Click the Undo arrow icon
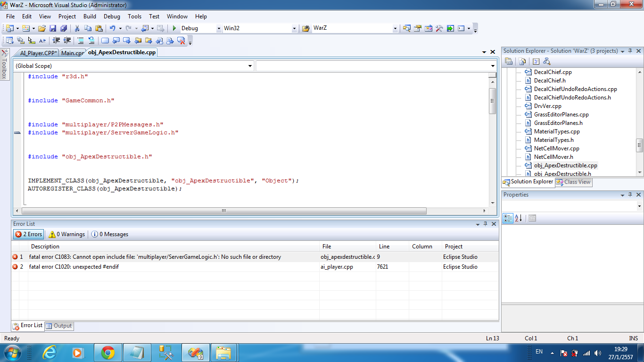Viewport: 644px width, 362px height. pos(113,28)
